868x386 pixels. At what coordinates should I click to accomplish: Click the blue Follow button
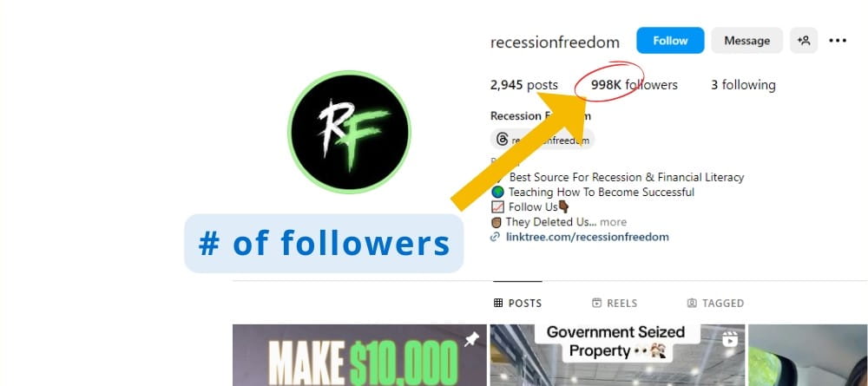[x=670, y=41]
